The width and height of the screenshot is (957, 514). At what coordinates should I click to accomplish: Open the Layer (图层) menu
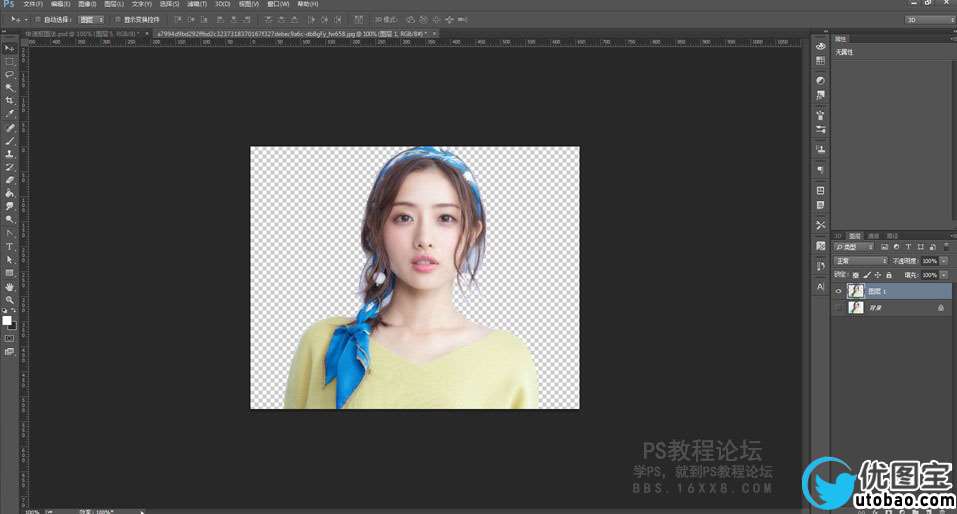tap(114, 4)
